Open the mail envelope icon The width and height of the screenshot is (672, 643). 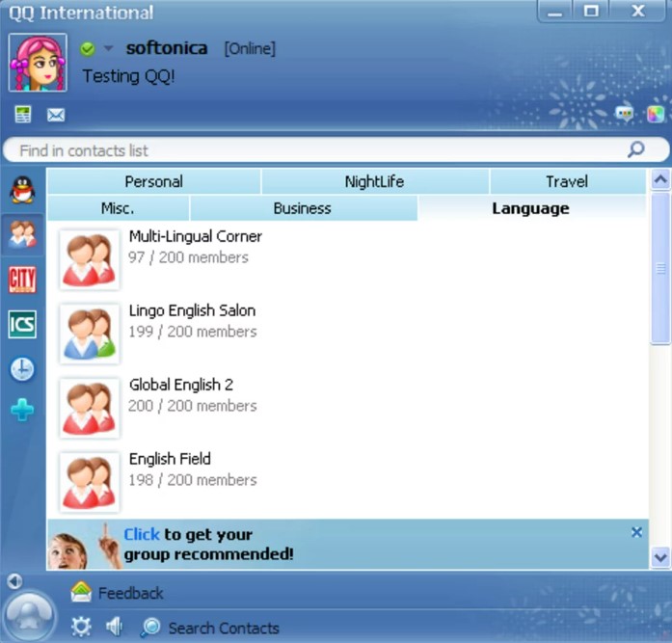pos(56,115)
